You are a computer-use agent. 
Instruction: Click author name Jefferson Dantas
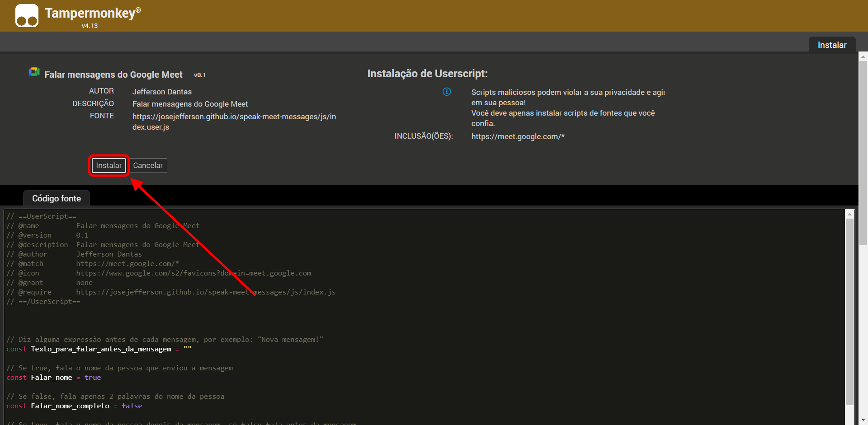[162, 92]
